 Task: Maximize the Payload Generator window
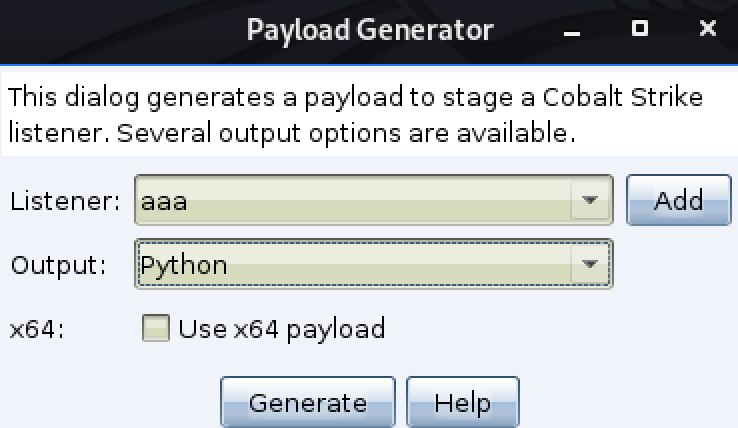[640, 28]
